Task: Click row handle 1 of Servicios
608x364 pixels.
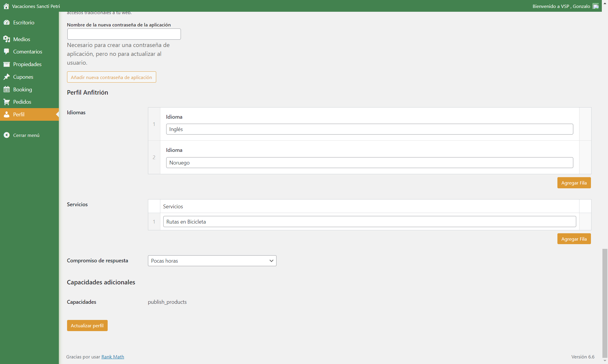Action: (x=154, y=222)
